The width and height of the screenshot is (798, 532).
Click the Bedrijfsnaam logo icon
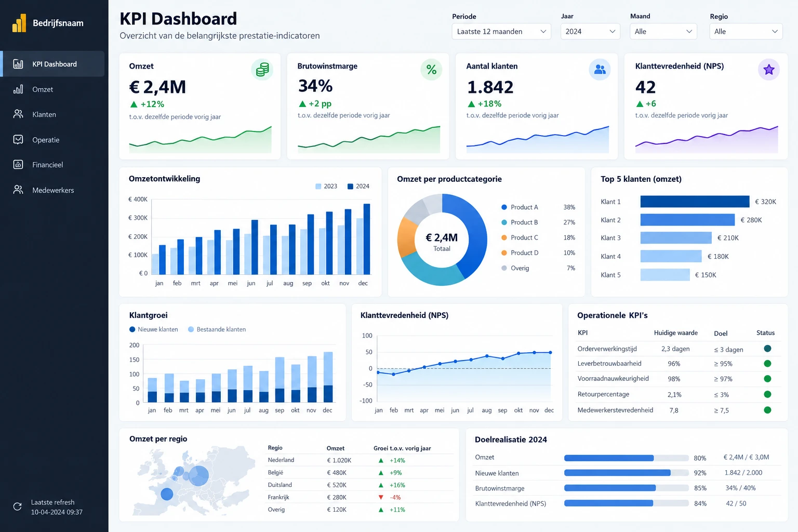click(19, 23)
